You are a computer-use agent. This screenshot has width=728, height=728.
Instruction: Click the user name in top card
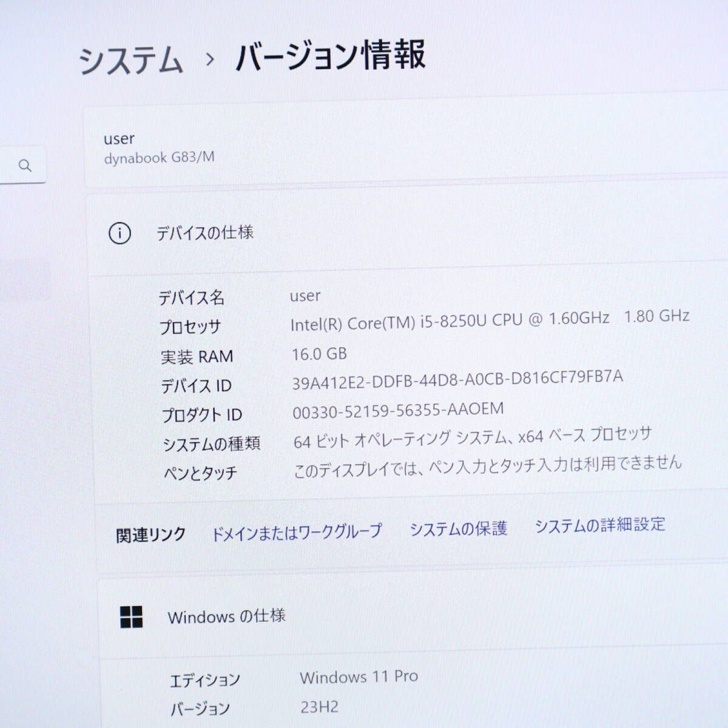pyautogui.click(x=119, y=139)
